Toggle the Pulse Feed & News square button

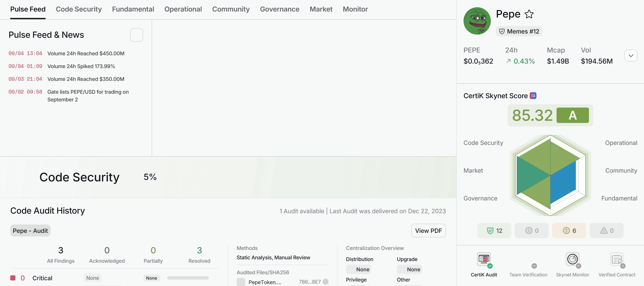137,35
